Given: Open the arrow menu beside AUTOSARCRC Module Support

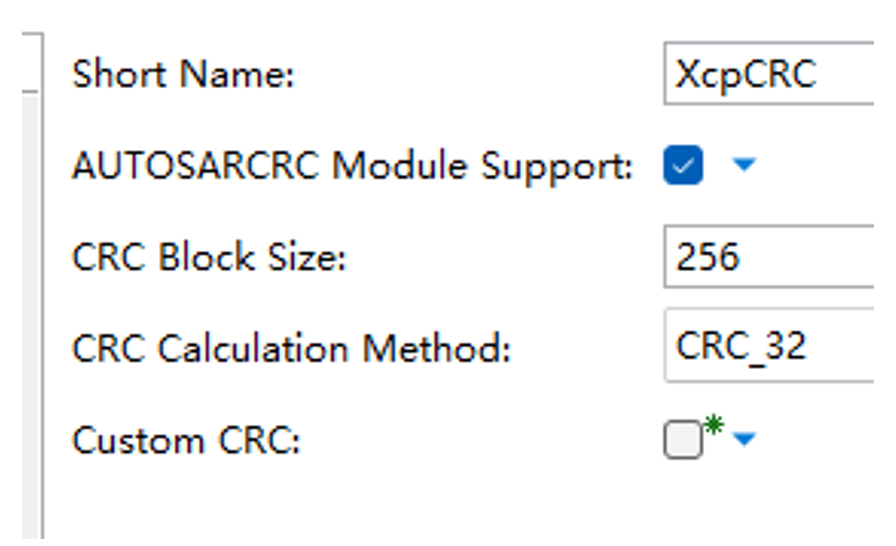Looking at the screenshot, I should [743, 165].
